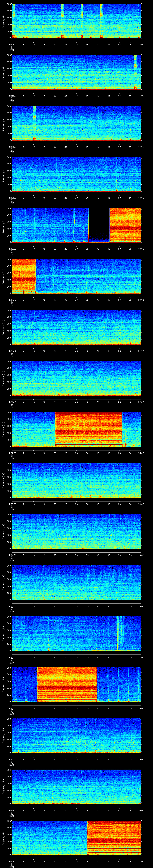
Task: Click the 11:30:00 start time label
Action: tap(12, 861)
